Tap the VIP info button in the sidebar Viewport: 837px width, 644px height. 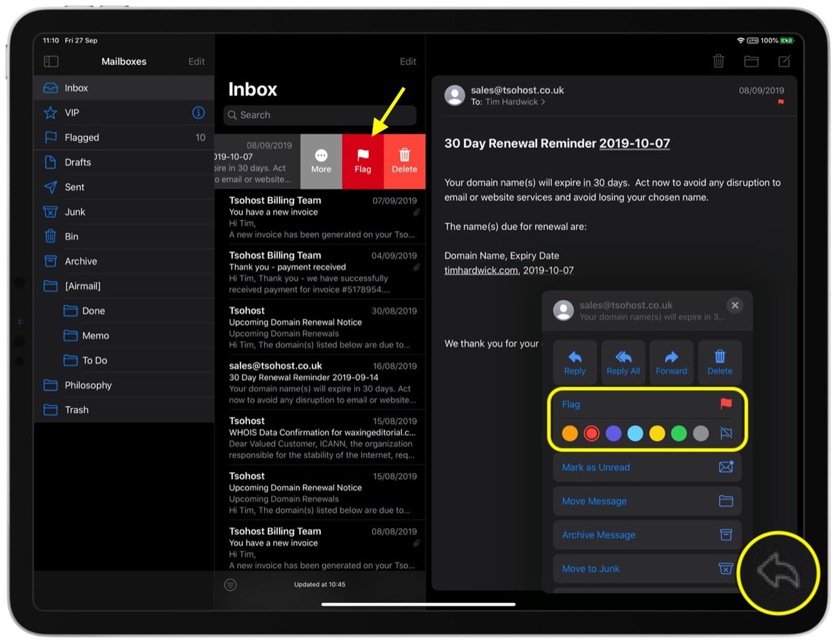198,112
